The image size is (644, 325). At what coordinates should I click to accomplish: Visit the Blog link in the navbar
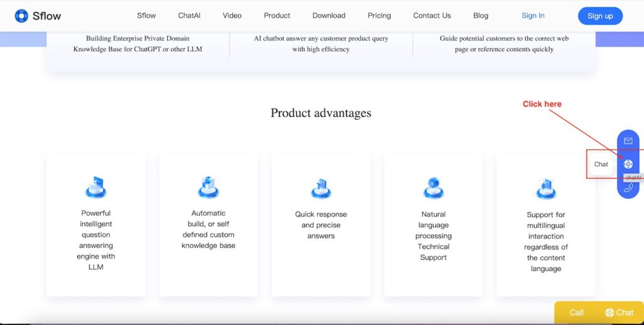click(480, 16)
